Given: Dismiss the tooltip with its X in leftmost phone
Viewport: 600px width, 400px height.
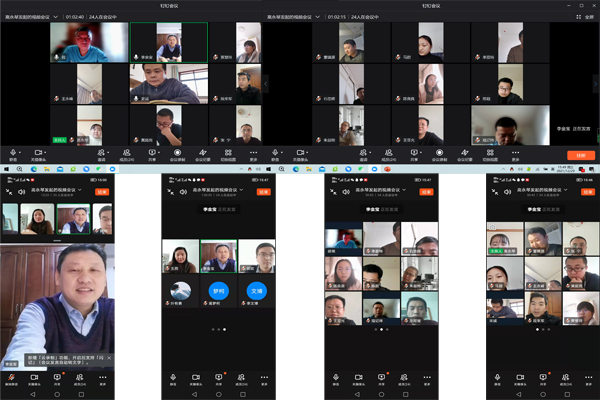Looking at the screenshot, I should [x=108, y=359].
